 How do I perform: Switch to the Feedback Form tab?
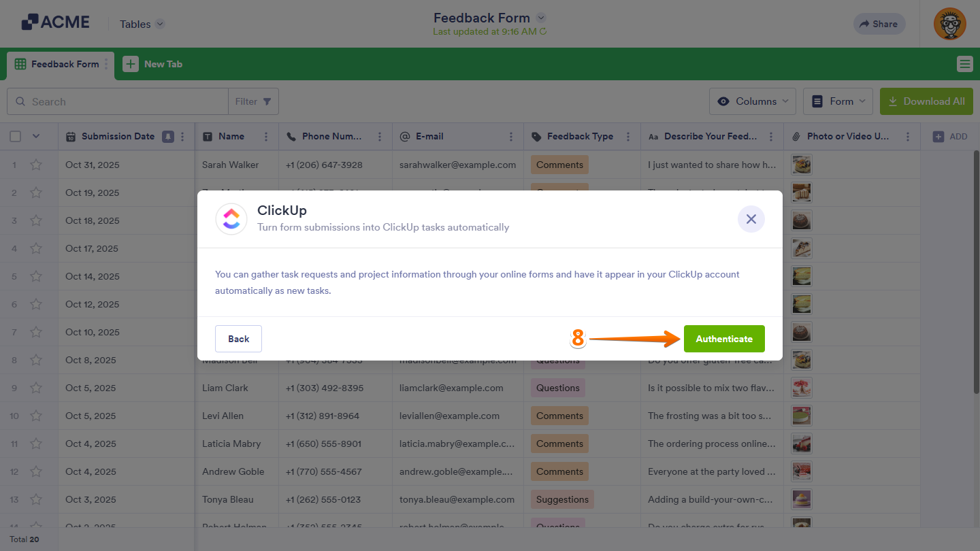60,63
